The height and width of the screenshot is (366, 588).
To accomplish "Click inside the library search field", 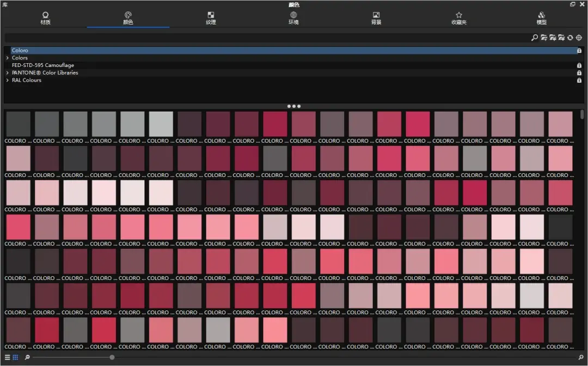I will pyautogui.click(x=267, y=38).
